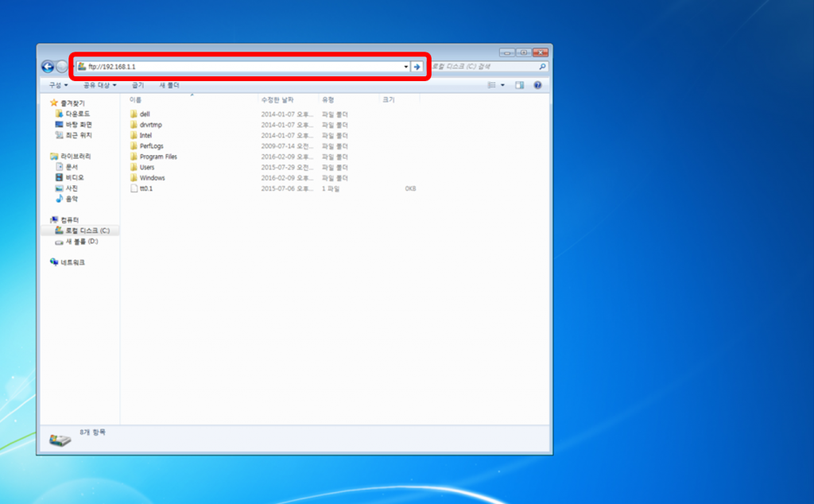Click the grayed Forward navigation button
814x504 pixels.
point(62,67)
